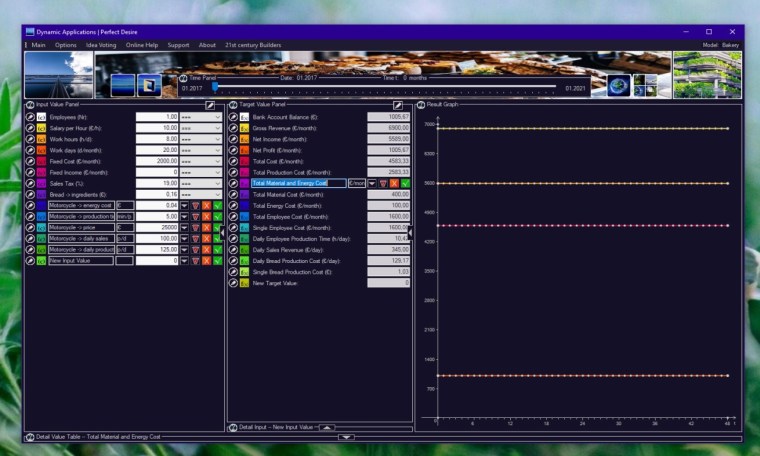This screenshot has width=760, height=456.
Task: Click the Input Value Panel edit button
Action: 210,104
